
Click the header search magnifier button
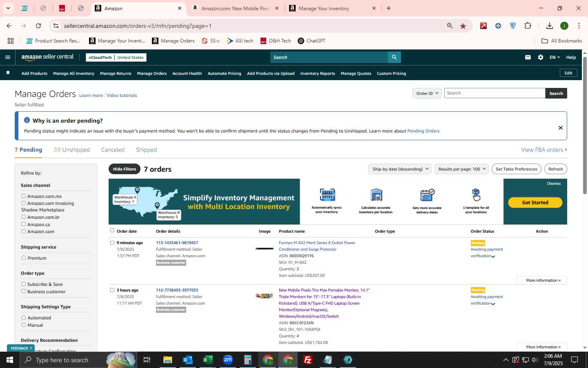coord(394,57)
